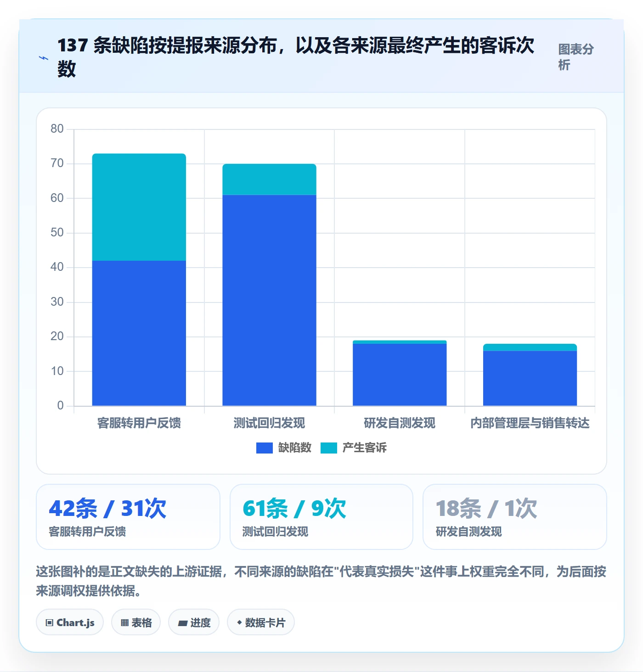Click the diamond icon in the 数据卡片 chip

click(x=239, y=622)
